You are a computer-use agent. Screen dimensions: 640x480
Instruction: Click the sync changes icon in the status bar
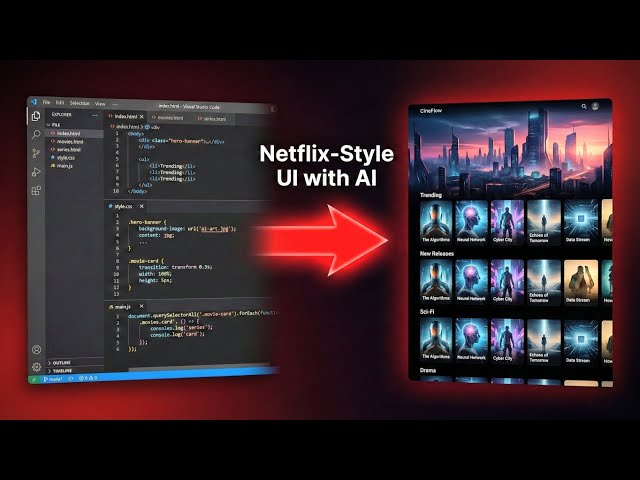click(x=71, y=379)
